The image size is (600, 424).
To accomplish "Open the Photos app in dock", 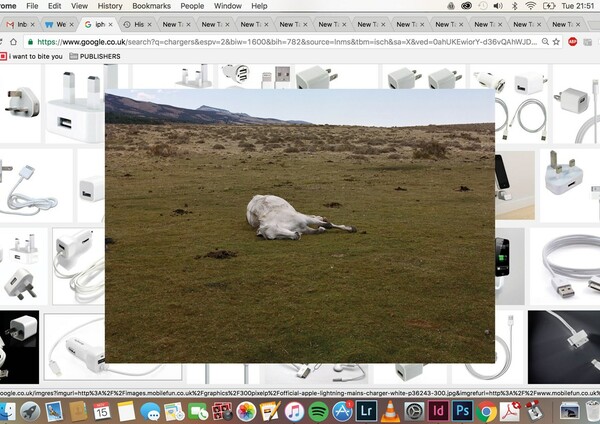I will pyautogui.click(x=246, y=411).
